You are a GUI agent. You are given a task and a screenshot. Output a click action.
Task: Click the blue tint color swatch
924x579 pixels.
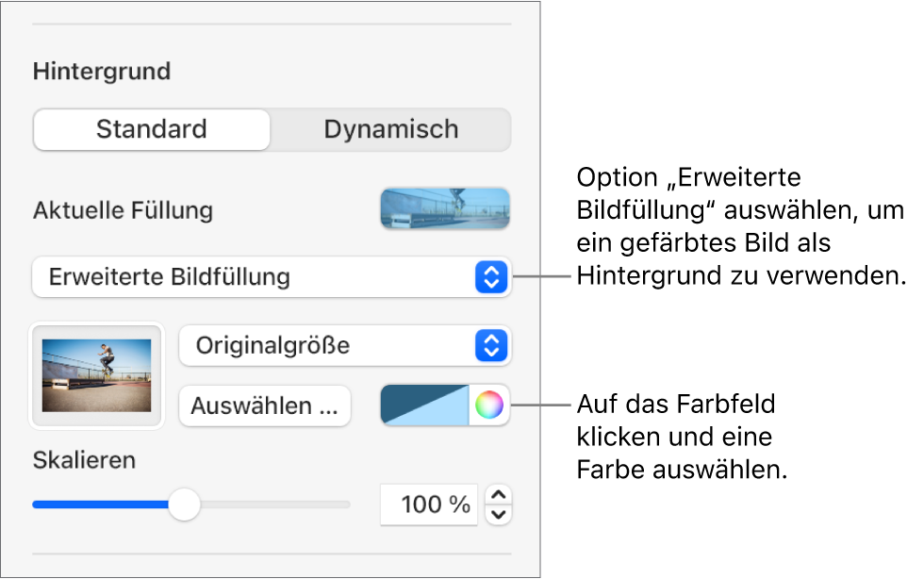424,405
